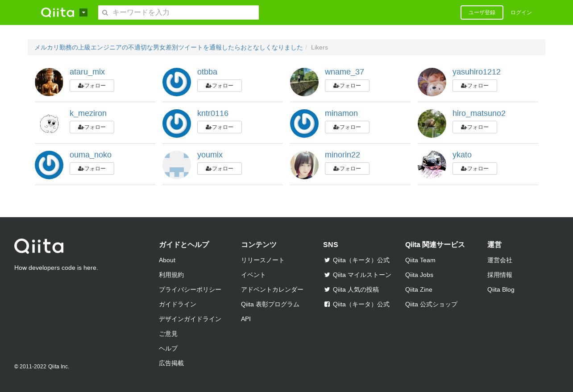This screenshot has width=573, height=392.
Task: Open the ataru_mix profile link
Action: click(x=87, y=72)
